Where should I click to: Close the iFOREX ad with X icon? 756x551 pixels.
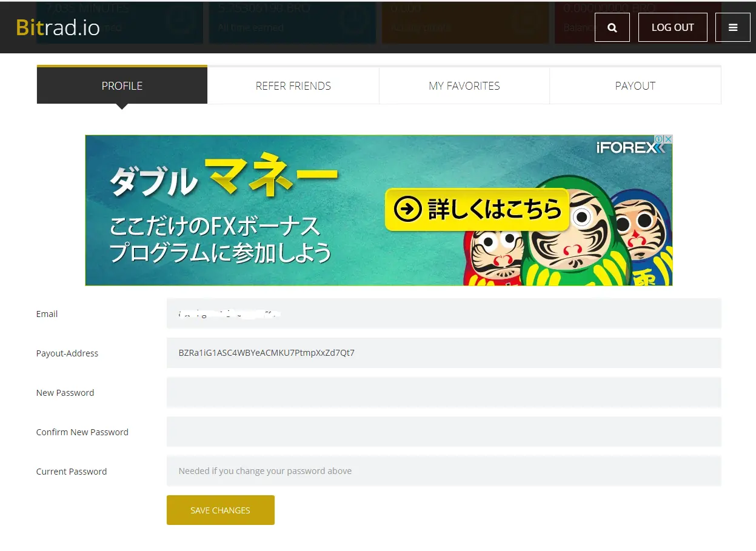coord(668,139)
